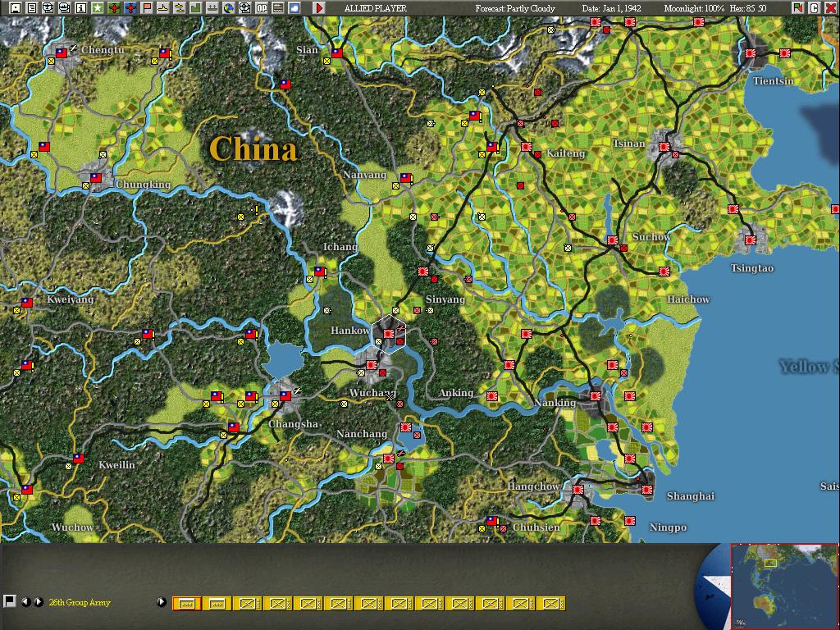Screen dimensions: 840x630
Task: Open the OP operations toolbar icon
Action: click(262, 7)
